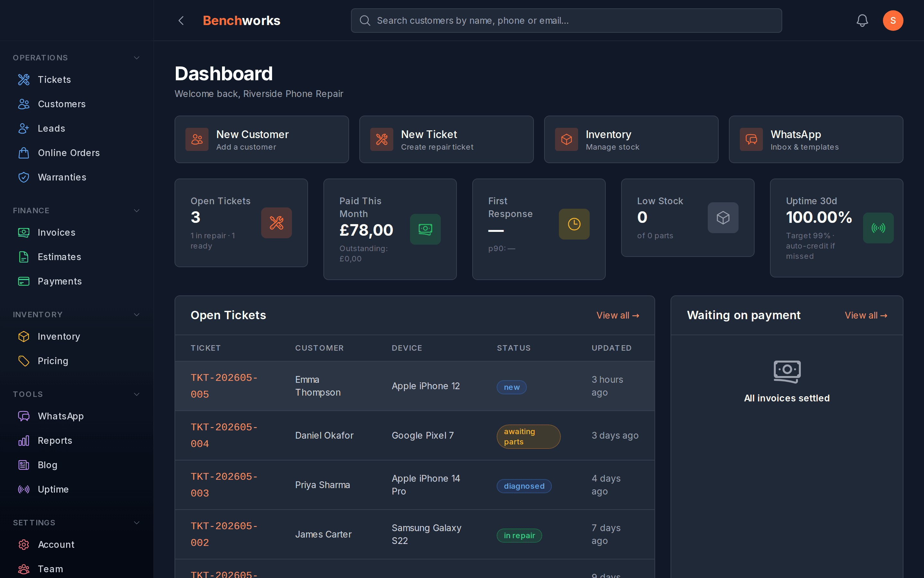Open WhatsApp in the Tools sidebar

76,416
